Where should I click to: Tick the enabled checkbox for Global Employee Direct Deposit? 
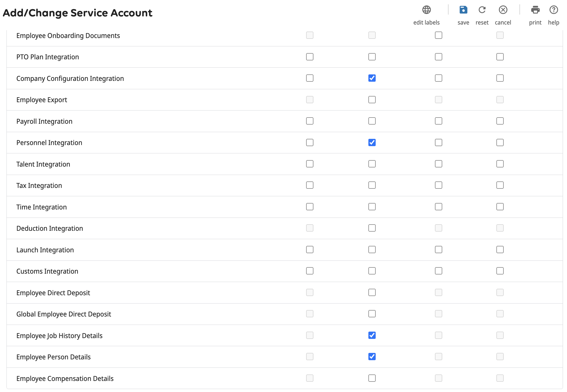point(372,314)
